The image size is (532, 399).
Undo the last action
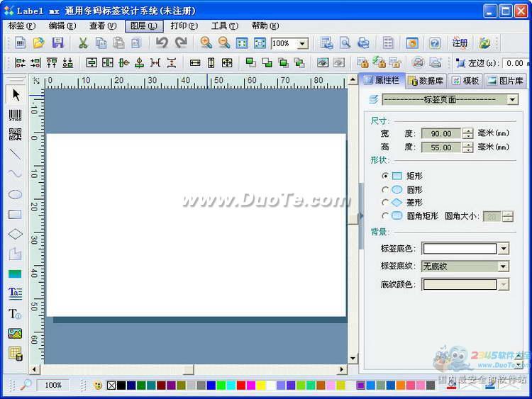tap(162, 43)
